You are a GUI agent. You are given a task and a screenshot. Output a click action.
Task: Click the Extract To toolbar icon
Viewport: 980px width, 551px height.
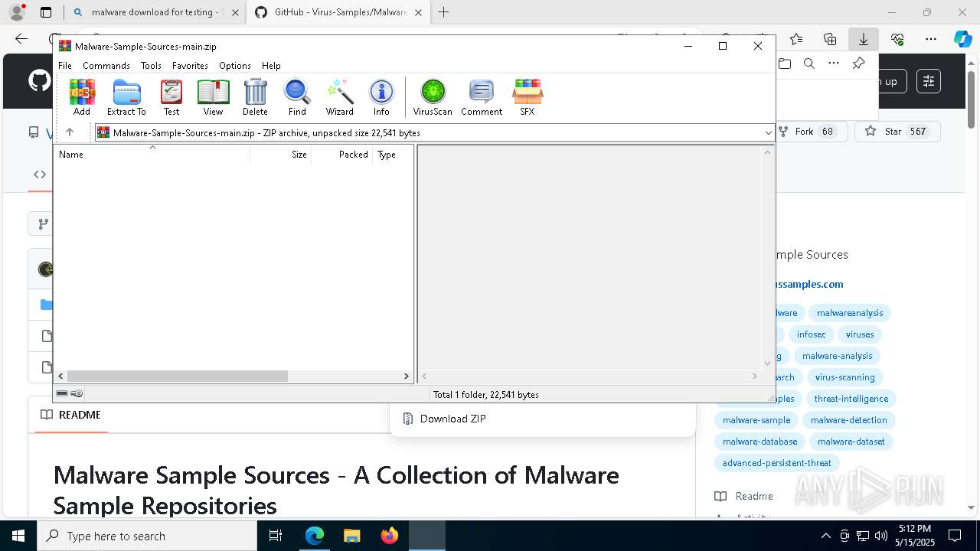[126, 97]
